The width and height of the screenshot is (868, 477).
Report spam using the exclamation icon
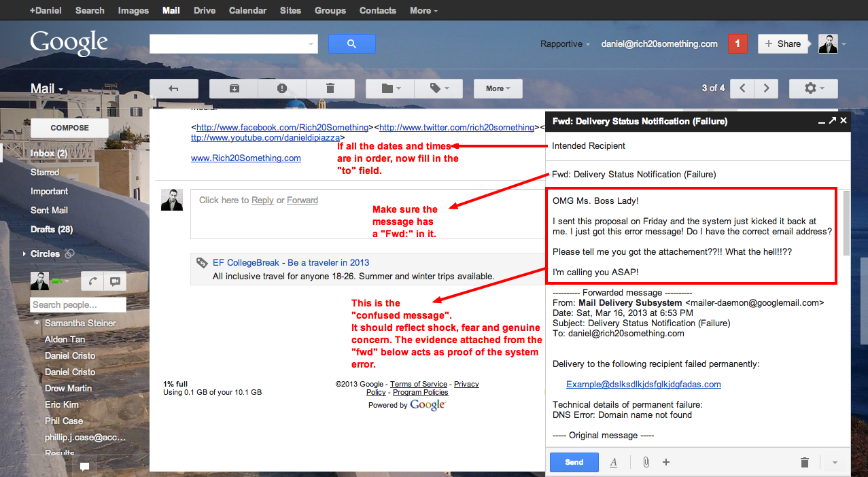(282, 88)
